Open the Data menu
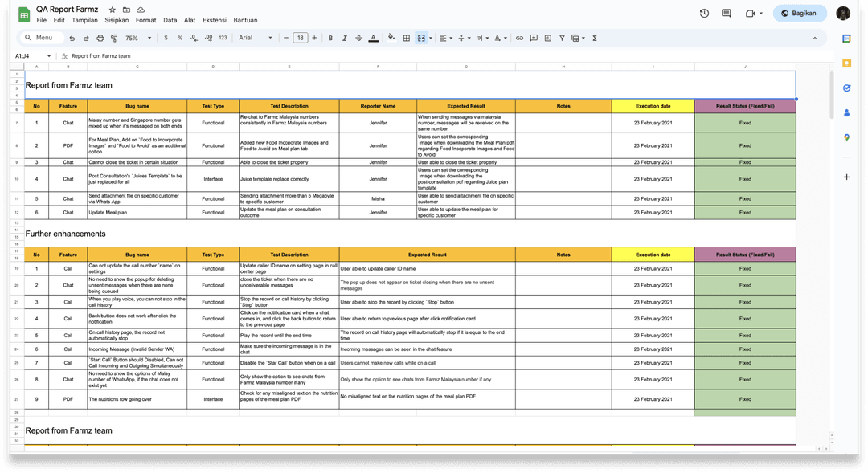 coord(170,20)
